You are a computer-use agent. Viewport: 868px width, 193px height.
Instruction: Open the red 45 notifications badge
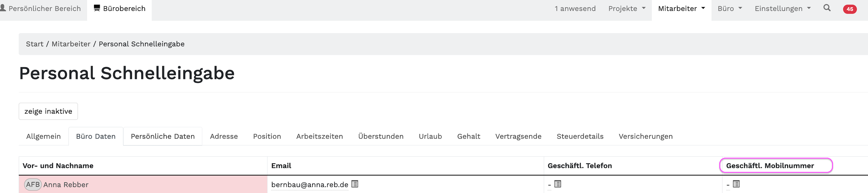click(x=850, y=9)
